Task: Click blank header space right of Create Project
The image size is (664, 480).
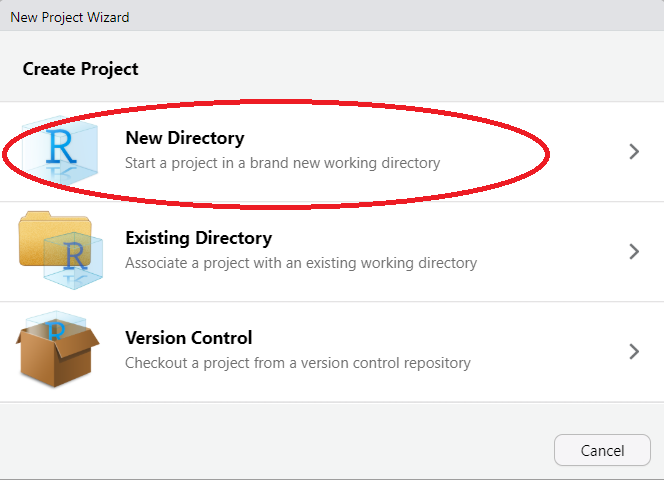Action: pyautogui.click(x=400, y=69)
